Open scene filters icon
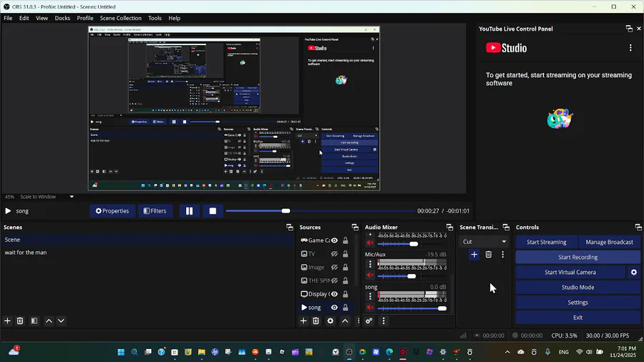This screenshot has width=644, height=362. 34,321
